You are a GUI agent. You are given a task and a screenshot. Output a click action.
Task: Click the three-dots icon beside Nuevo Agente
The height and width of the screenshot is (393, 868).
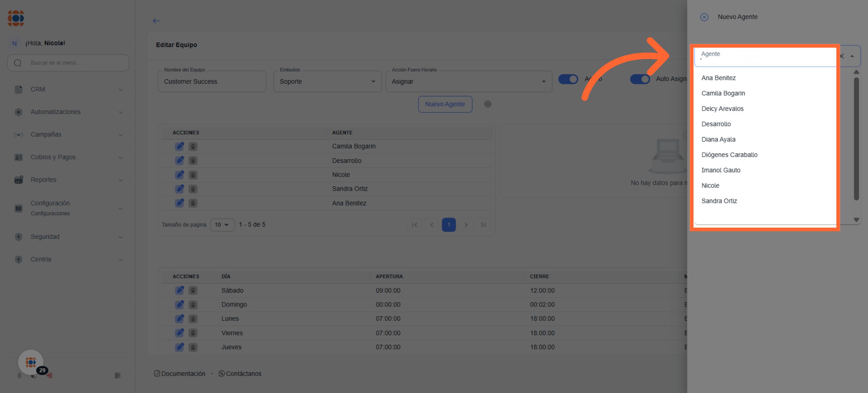point(488,104)
